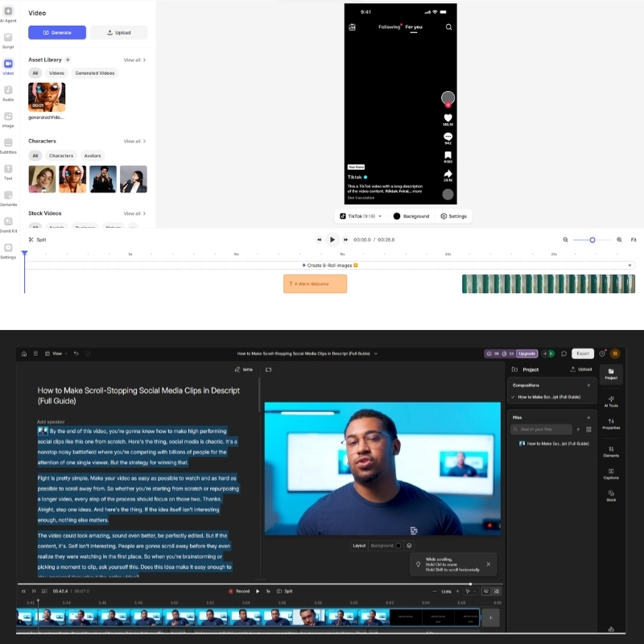Click the Background tab below Descript preview

point(386,546)
